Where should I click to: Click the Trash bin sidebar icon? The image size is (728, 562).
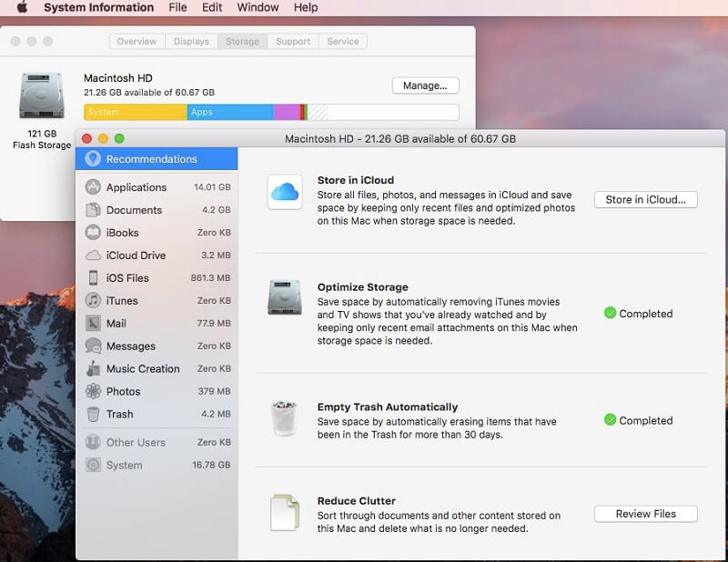[93, 414]
